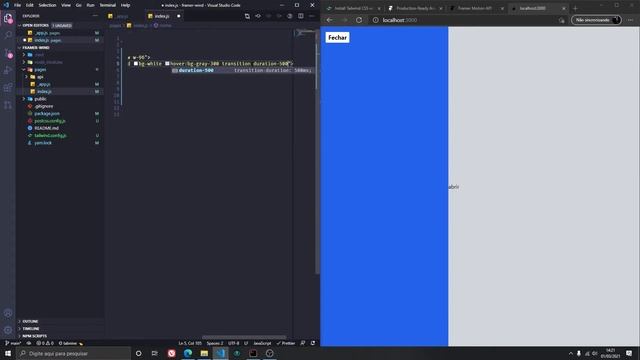Select the duration-500 autocomplete suggestion
The width and height of the screenshot is (640, 360).
[242, 71]
